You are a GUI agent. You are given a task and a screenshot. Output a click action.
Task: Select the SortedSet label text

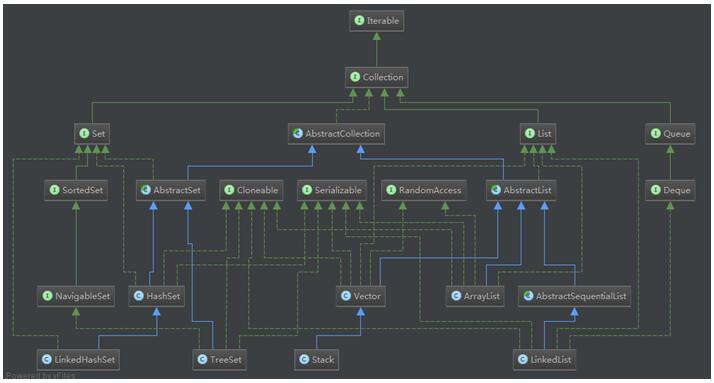point(82,190)
